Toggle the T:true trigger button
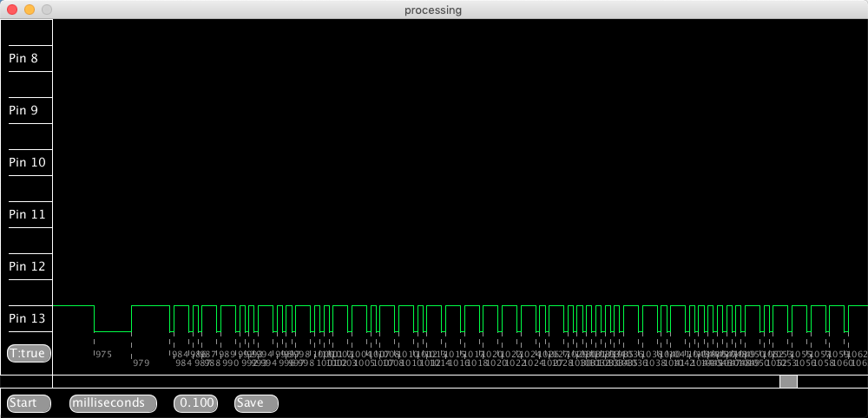Viewport: 868px width, 418px height. (x=29, y=353)
